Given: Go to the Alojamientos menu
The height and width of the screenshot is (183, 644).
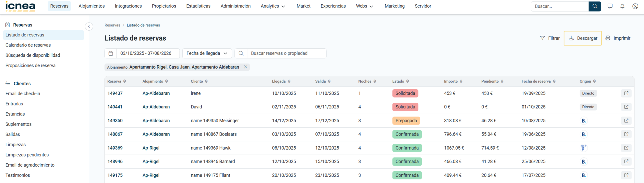Looking at the screenshot, I should click(x=92, y=6).
